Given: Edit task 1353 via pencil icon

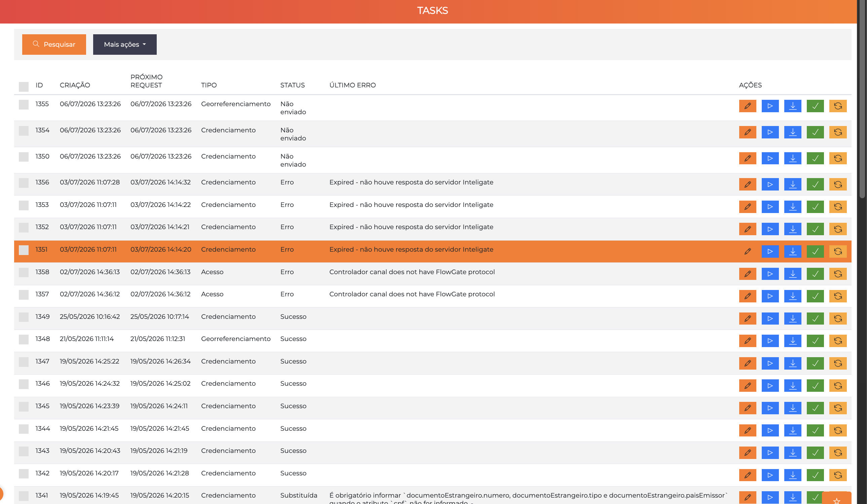Looking at the screenshot, I should 747,207.
